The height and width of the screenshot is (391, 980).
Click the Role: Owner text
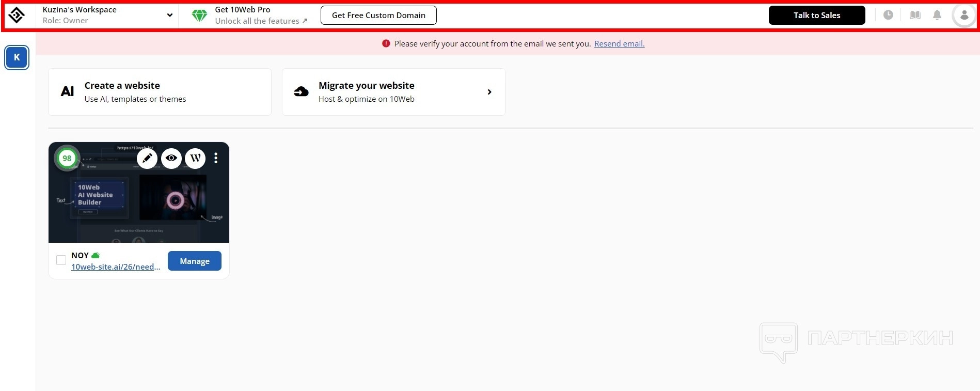click(65, 21)
